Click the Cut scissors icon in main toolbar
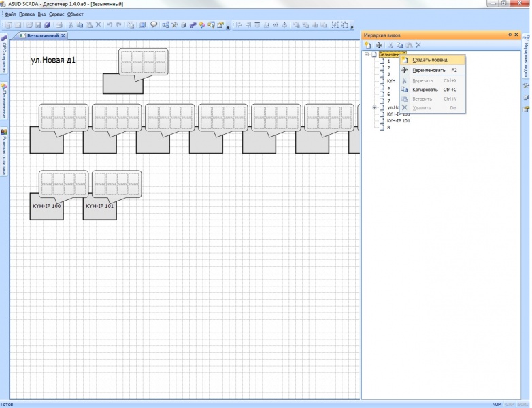The height and width of the screenshot is (408, 532). coord(70,25)
